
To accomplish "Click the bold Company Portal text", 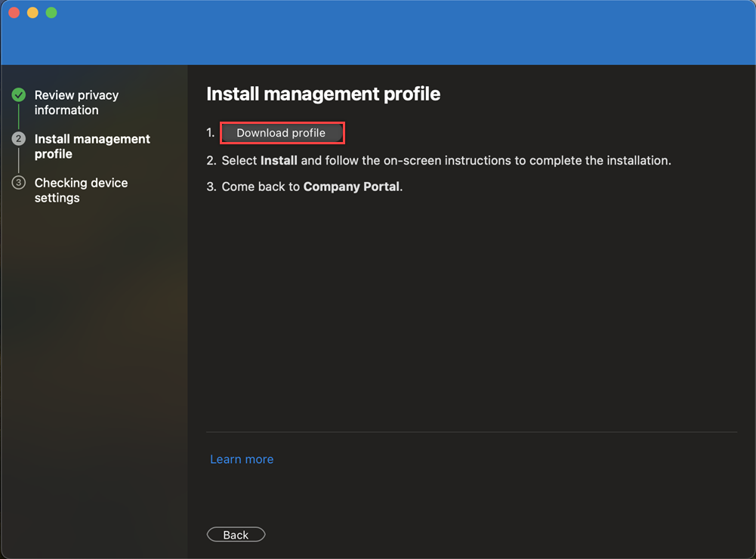I will pos(351,187).
